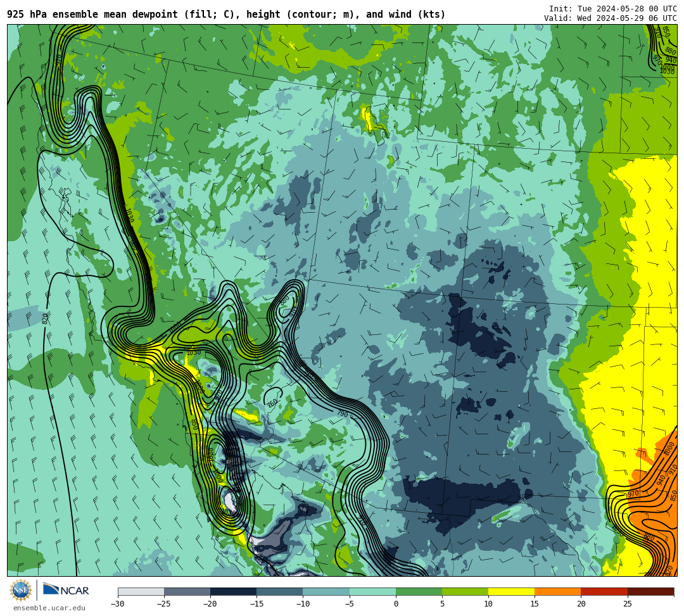Click the colorbar tick label 10
The image size is (684, 616).
click(488, 604)
